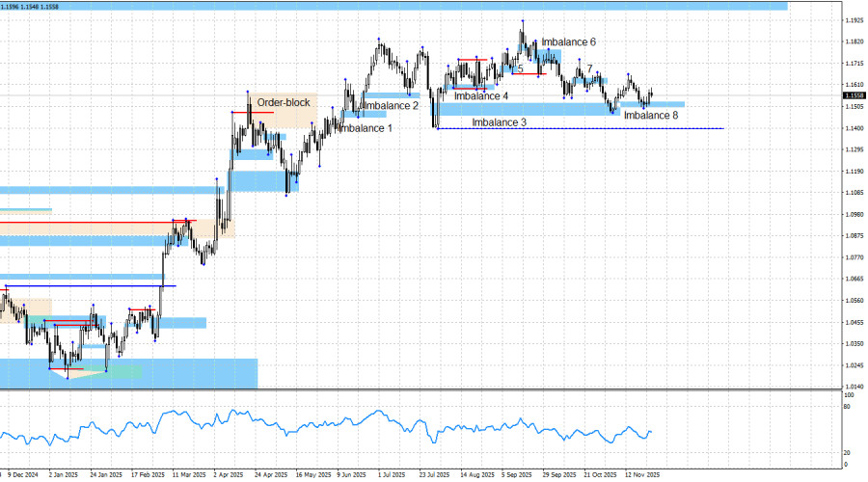The height and width of the screenshot is (482, 868).
Task: Click the 1.1610 price axis label
Action: coord(854,85)
